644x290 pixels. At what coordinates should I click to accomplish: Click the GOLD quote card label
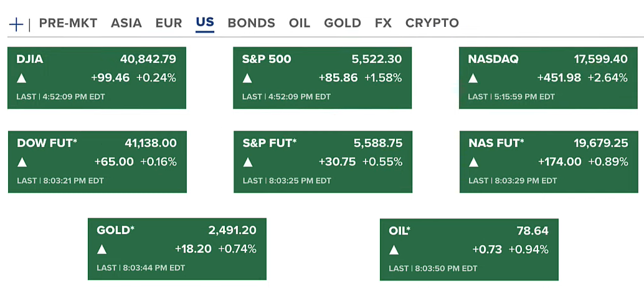point(115,230)
